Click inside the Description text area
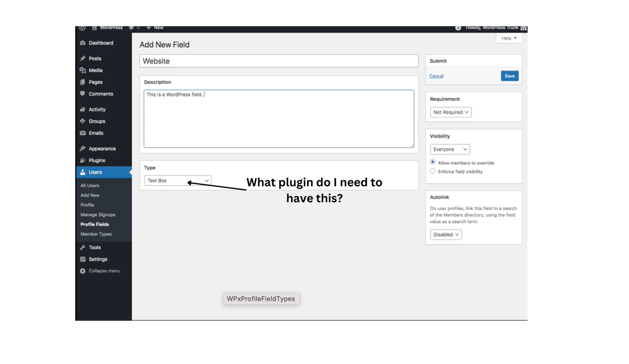Image resolution: width=629 pixels, height=364 pixels. (279, 119)
